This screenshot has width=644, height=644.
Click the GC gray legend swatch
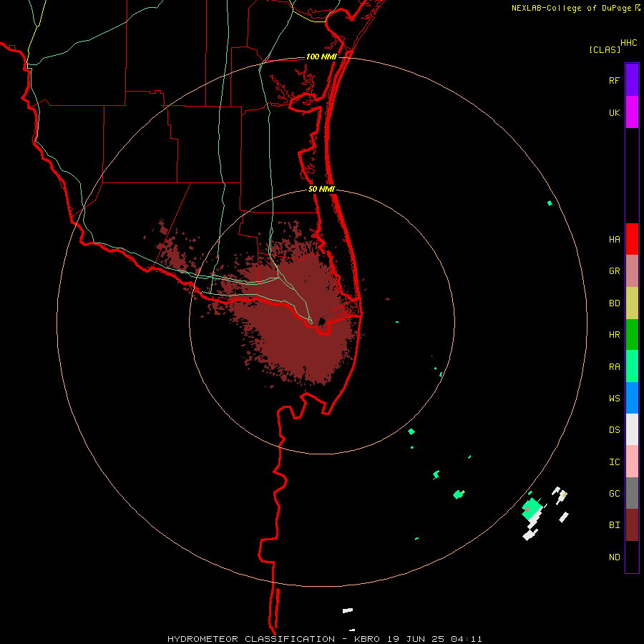click(632, 493)
